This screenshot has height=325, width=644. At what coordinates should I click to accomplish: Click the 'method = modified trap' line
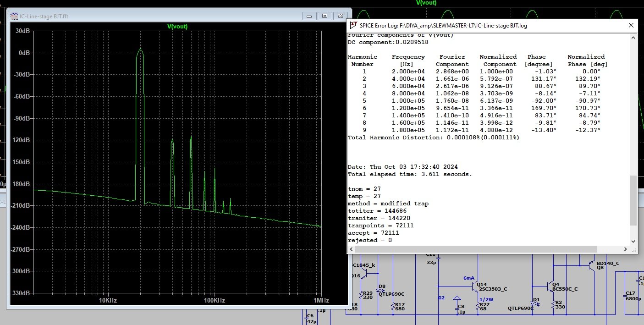click(388, 204)
